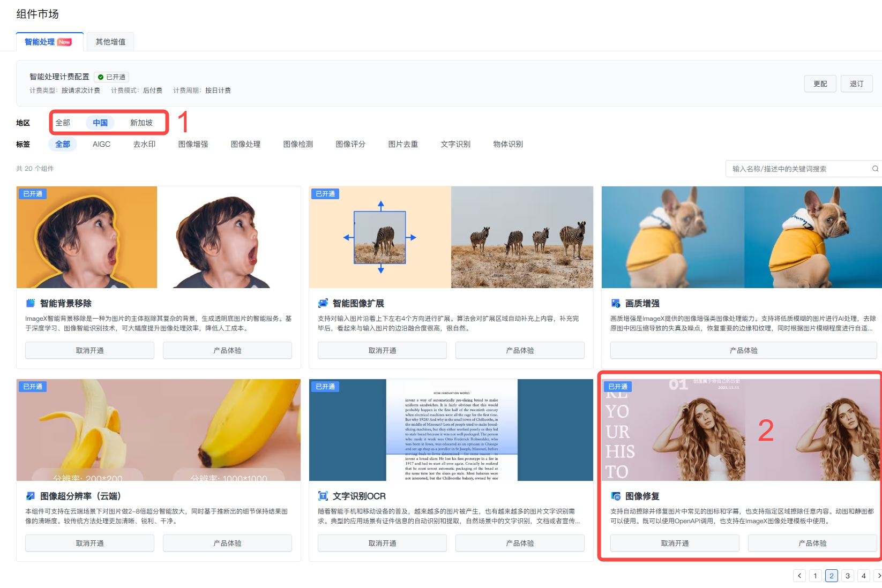This screenshot has height=588, width=882.
Task: Select 全部 region filter
Action: 63,123
